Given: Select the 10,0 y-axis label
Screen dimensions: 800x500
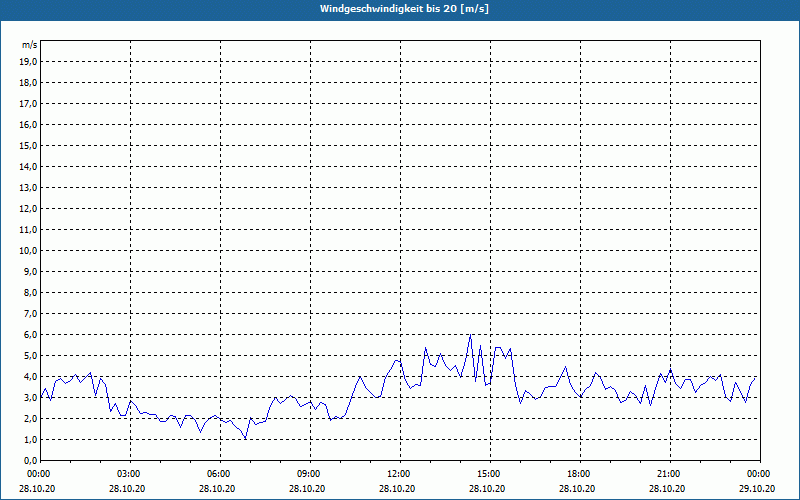Looking at the screenshot, I should pos(29,251).
